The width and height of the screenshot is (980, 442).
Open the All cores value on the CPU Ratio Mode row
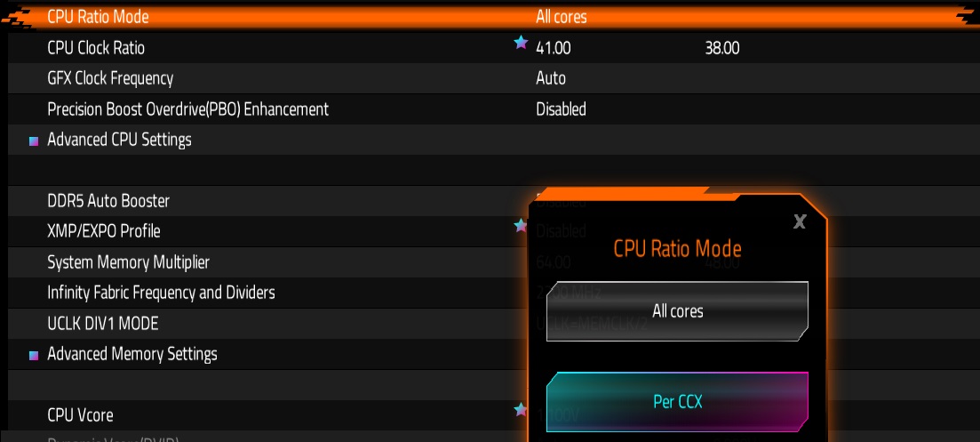(562, 17)
